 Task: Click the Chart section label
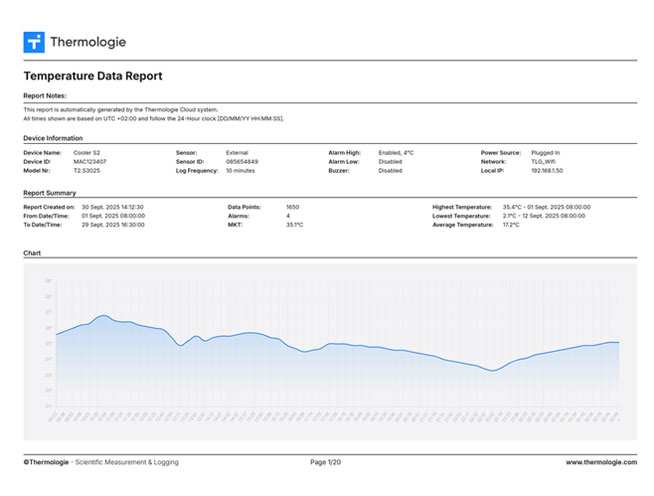(32, 253)
